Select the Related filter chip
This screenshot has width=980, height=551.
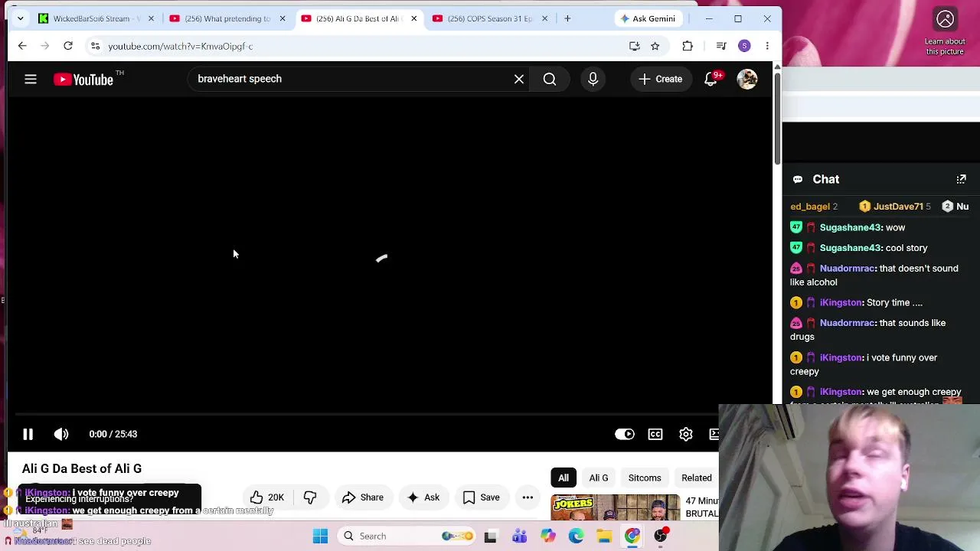coord(697,478)
